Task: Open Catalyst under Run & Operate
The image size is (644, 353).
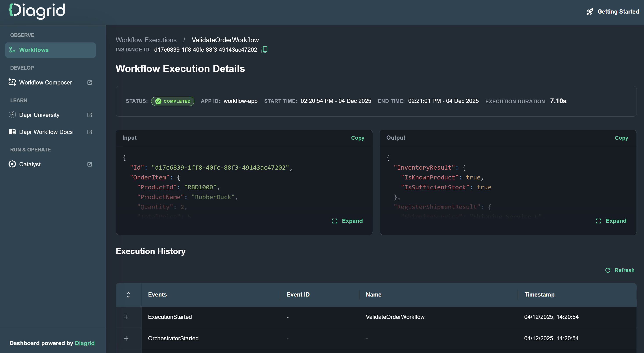Action: [30, 164]
